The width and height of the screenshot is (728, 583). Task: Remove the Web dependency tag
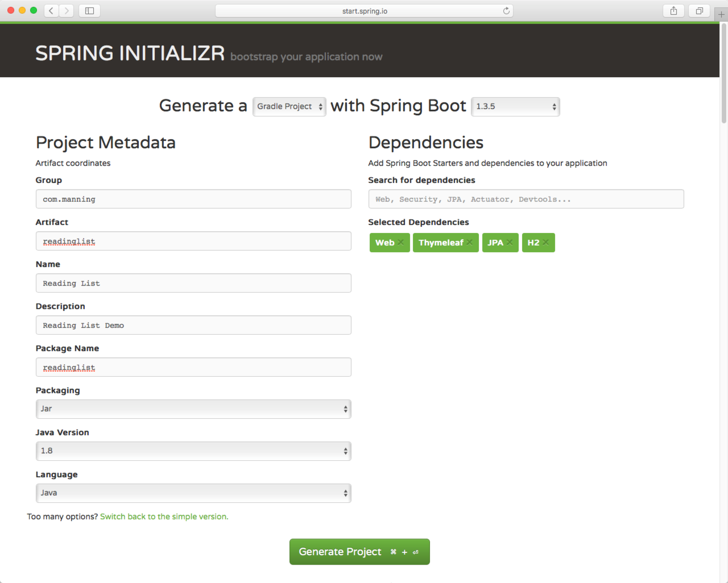tap(401, 242)
